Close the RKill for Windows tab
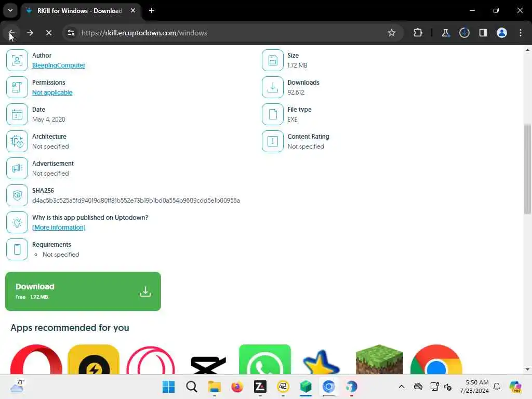Viewport: 532px width, 399px height. (x=133, y=10)
